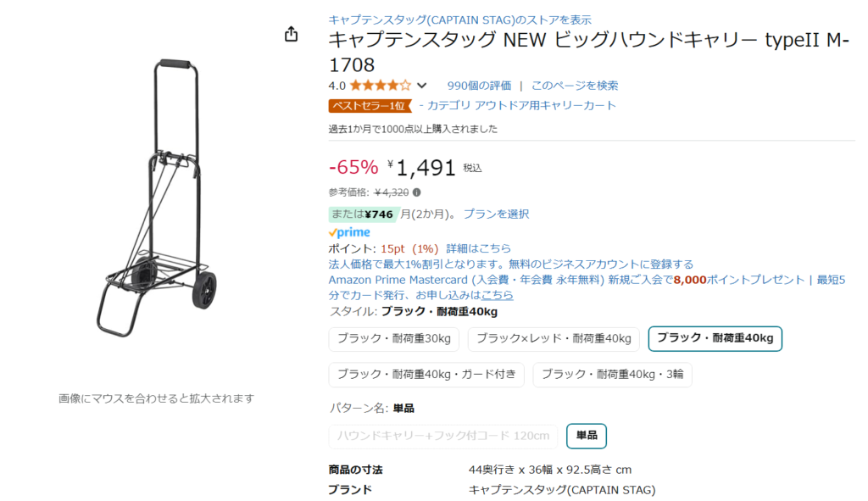The width and height of the screenshot is (868, 501).
Task: Click the Prime logo badge
Action: [349, 232]
